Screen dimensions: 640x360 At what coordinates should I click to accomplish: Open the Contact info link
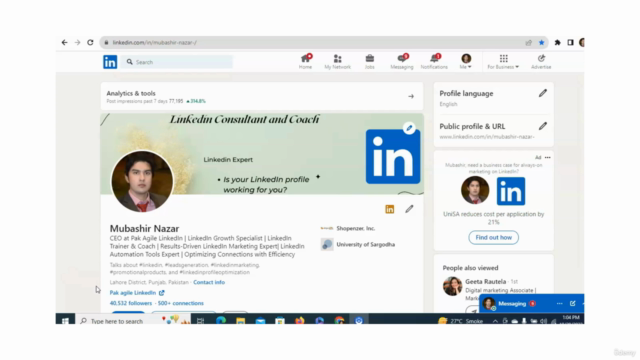(x=209, y=282)
